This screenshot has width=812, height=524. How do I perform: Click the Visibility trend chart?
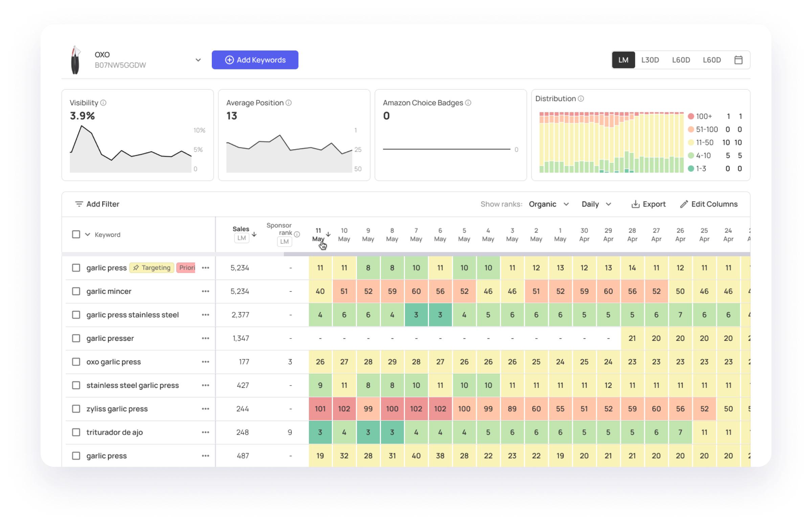click(131, 149)
